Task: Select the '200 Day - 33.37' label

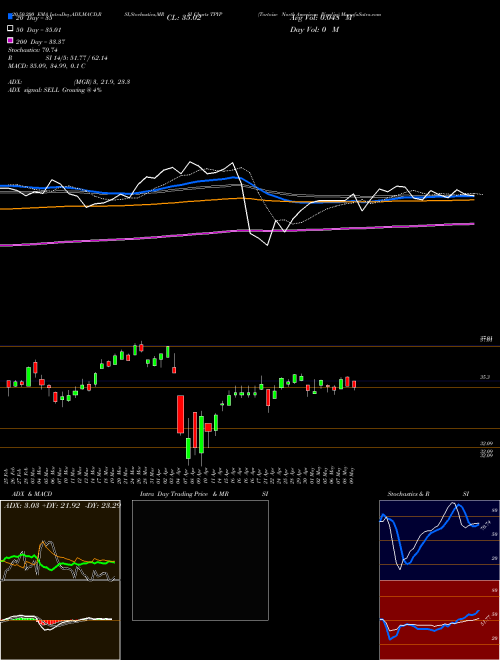Action: click(x=41, y=42)
